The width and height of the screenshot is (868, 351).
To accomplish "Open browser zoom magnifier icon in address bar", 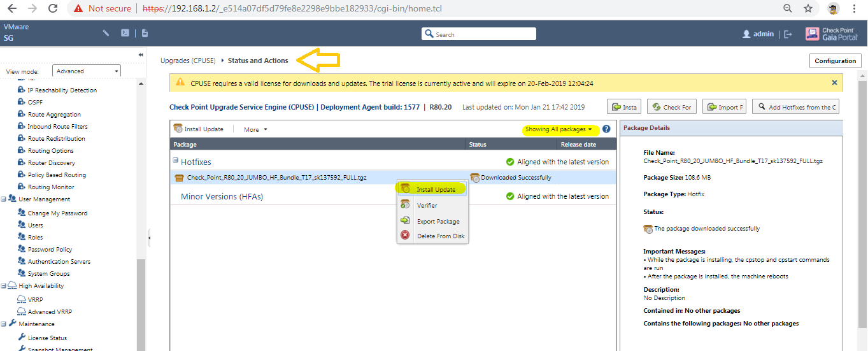I will pyautogui.click(x=788, y=9).
